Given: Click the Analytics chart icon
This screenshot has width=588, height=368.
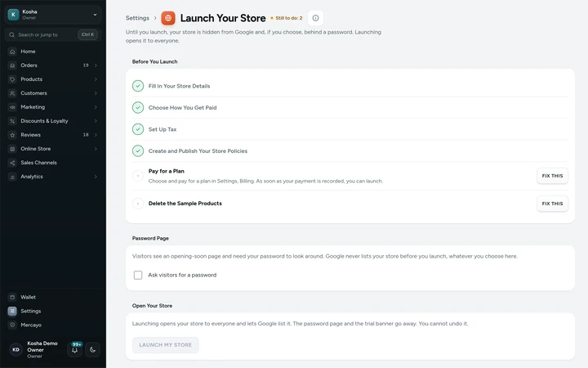Looking at the screenshot, I should click(x=12, y=177).
